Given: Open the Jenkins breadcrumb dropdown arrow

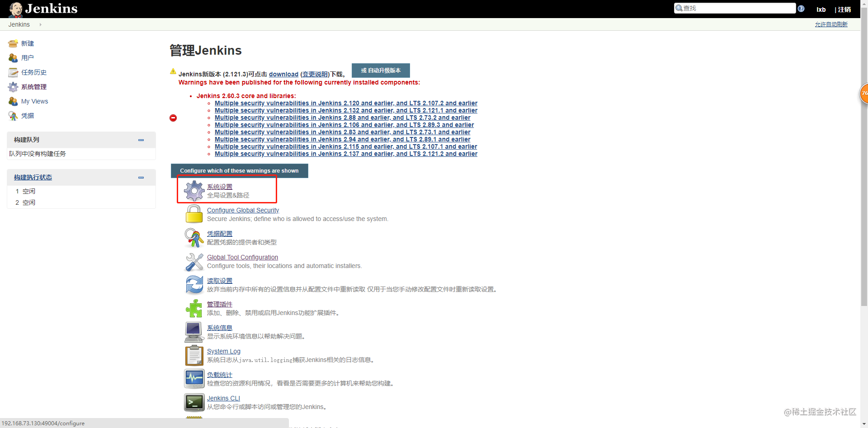Looking at the screenshot, I should 40,24.
